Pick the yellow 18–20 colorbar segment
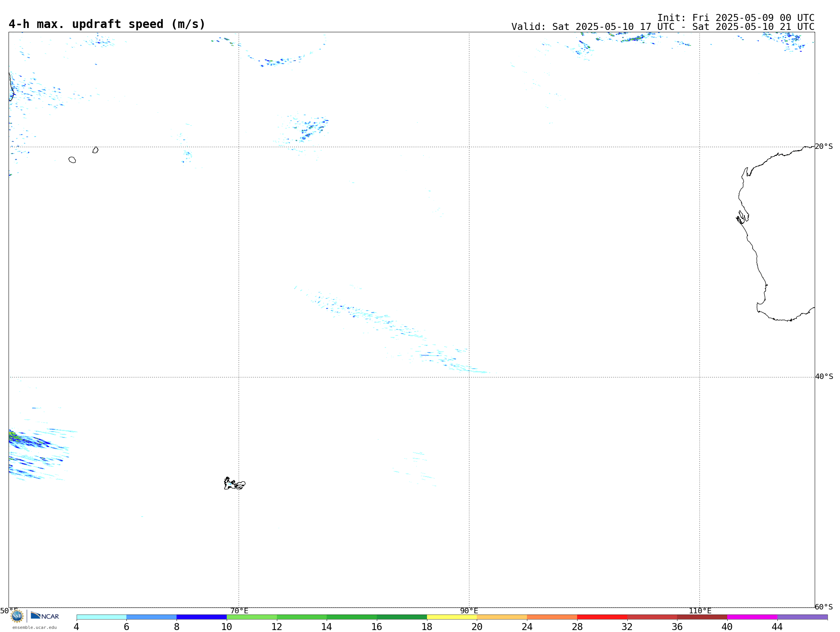Viewport: 840px width, 632px height. 452,617
